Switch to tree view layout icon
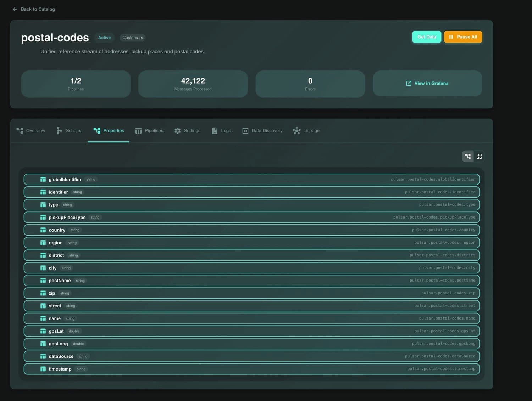This screenshot has width=532, height=401. pyautogui.click(x=468, y=156)
